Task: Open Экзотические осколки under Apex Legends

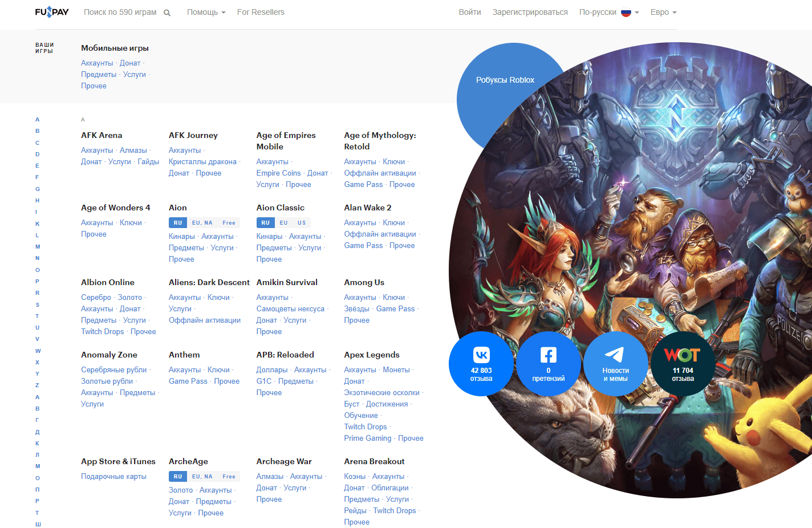Action: [x=382, y=393]
